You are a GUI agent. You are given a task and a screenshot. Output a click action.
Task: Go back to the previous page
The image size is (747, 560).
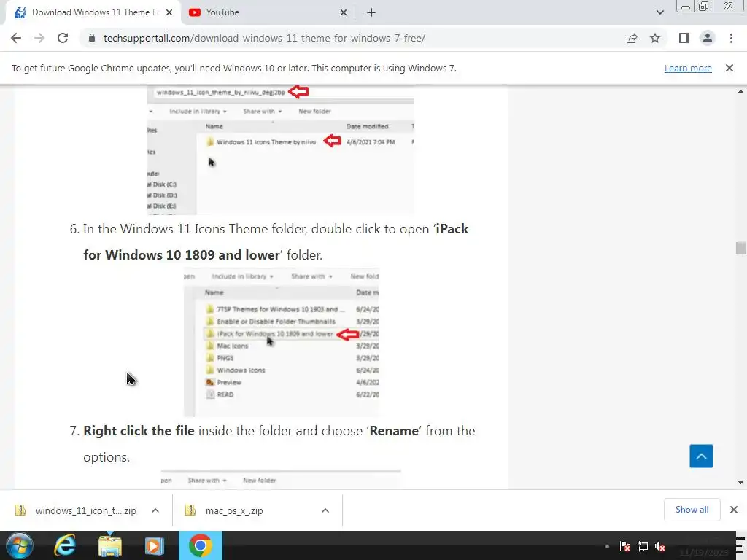point(16,38)
